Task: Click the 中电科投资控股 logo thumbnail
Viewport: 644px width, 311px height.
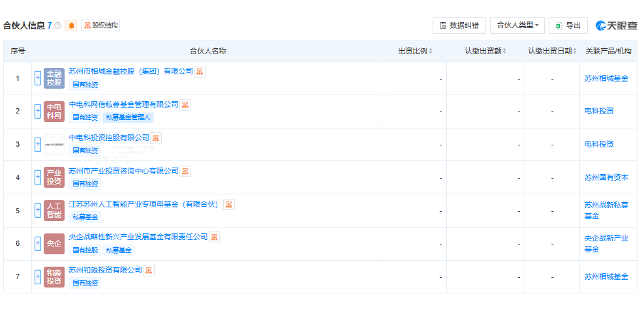Action: (x=54, y=145)
